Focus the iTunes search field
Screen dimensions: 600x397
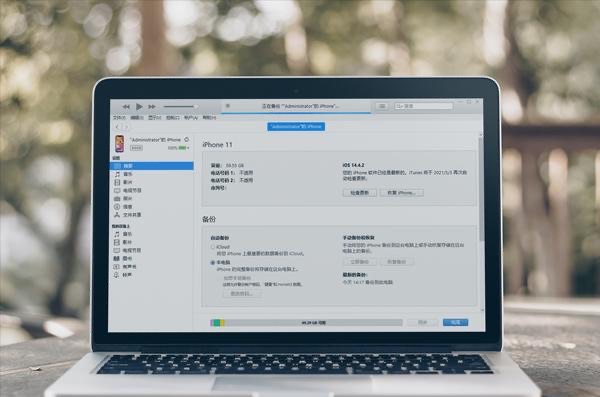pos(424,106)
